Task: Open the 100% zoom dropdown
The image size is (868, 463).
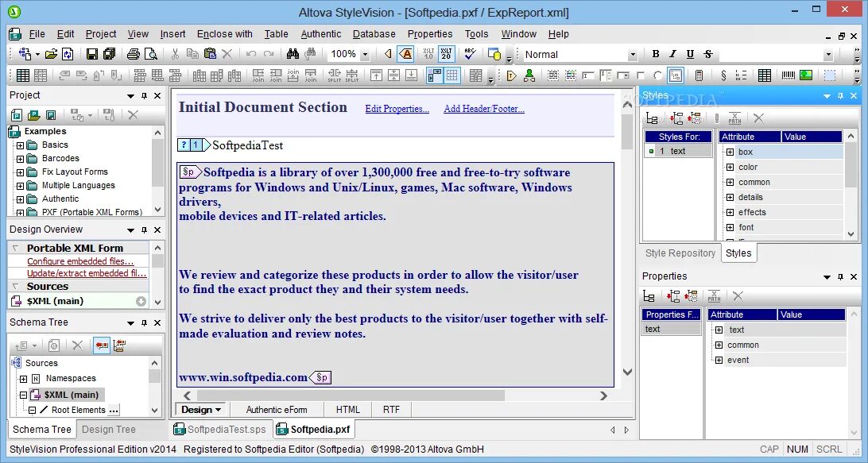Action: pyautogui.click(x=365, y=55)
